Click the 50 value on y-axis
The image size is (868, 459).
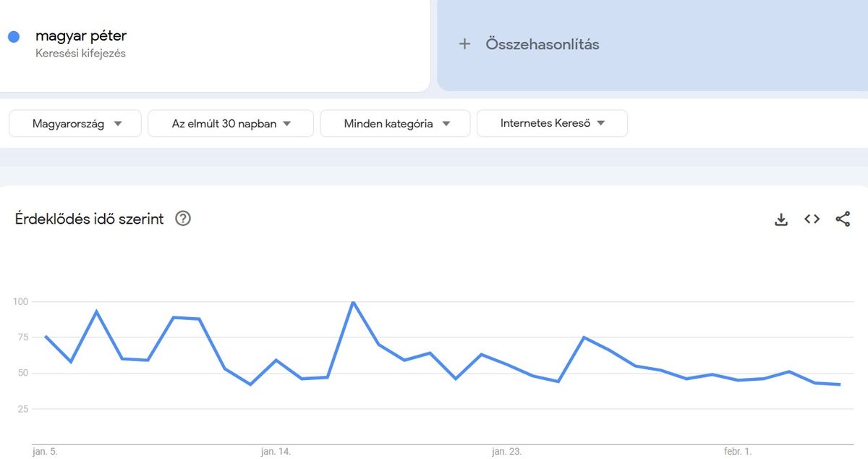pyautogui.click(x=22, y=374)
